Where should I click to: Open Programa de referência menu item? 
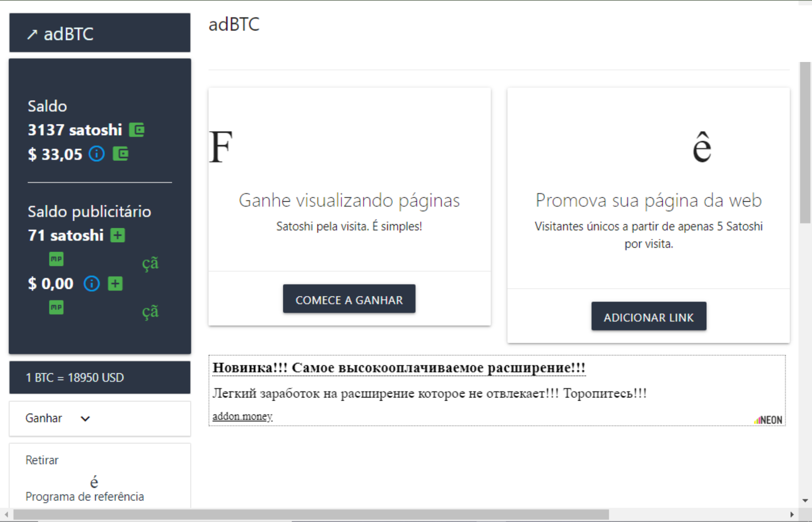click(x=85, y=496)
